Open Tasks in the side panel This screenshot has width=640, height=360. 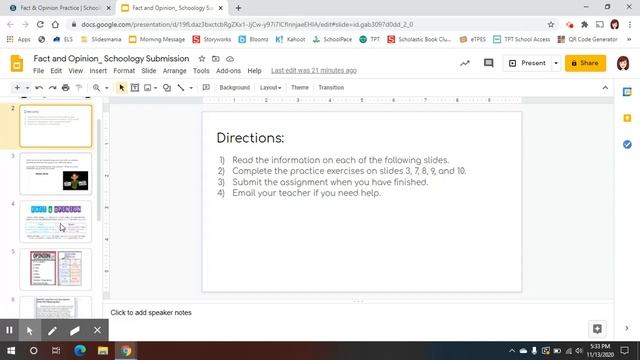click(x=627, y=144)
